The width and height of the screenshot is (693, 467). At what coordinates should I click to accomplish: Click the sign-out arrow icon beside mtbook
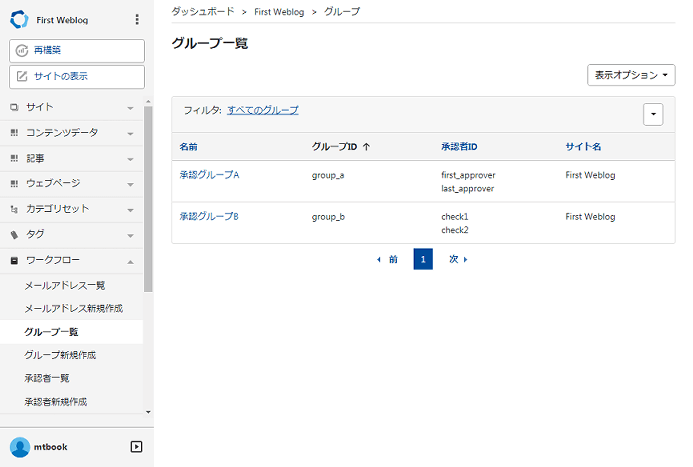coord(137,447)
